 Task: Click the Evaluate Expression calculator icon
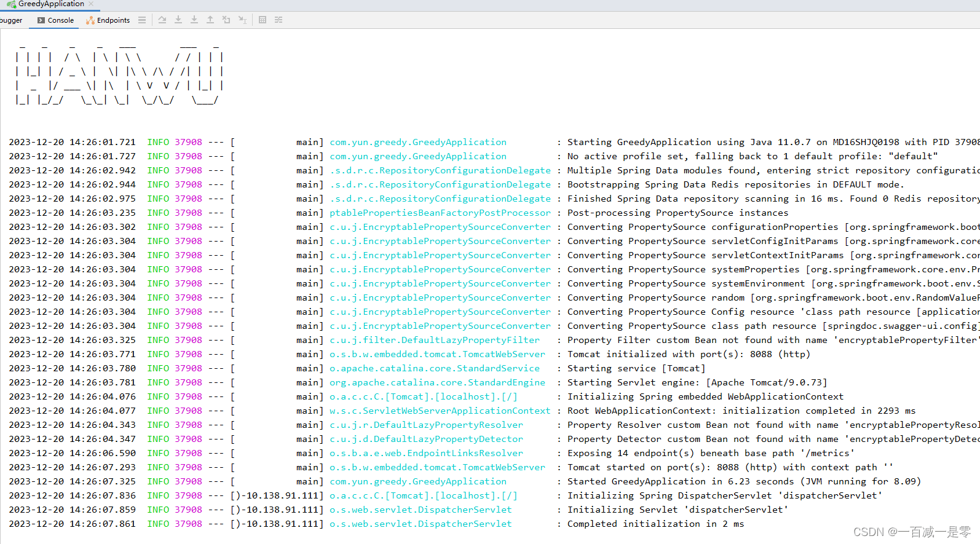(263, 20)
